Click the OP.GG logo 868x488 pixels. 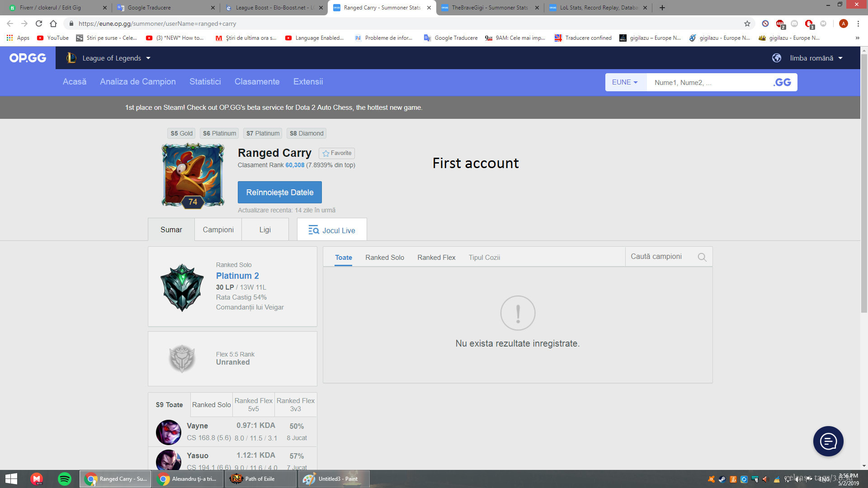[x=28, y=58]
